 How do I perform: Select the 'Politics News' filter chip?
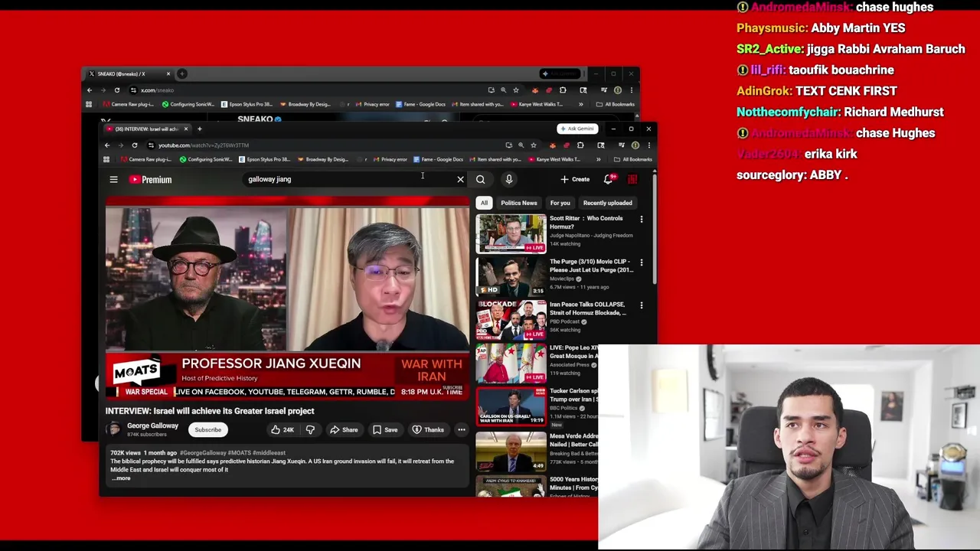point(518,203)
